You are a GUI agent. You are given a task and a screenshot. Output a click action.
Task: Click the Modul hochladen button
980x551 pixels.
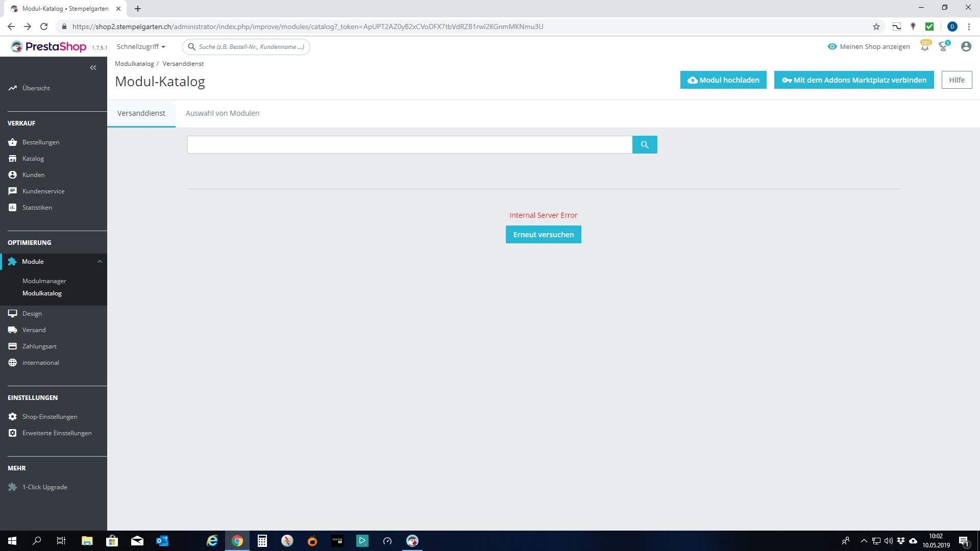pos(723,80)
